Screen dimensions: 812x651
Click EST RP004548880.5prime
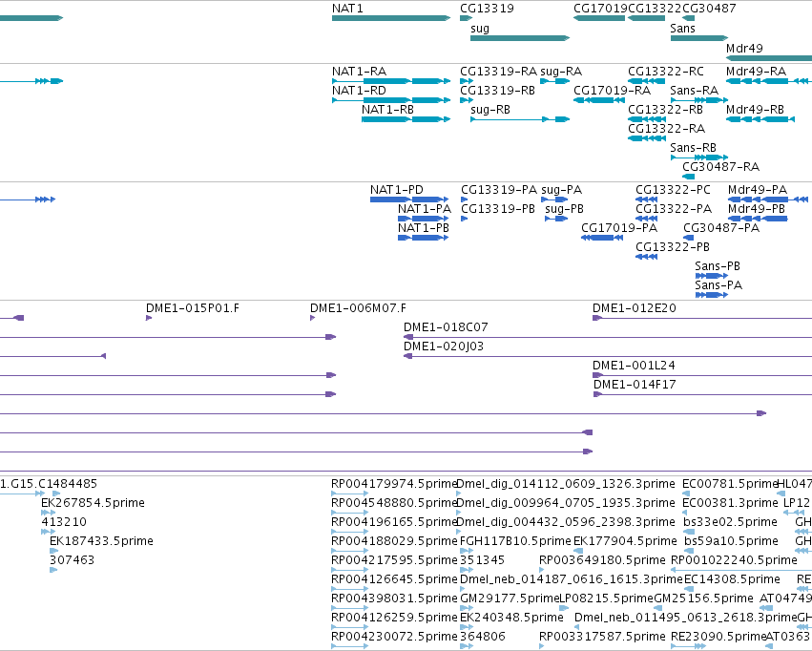(350, 513)
